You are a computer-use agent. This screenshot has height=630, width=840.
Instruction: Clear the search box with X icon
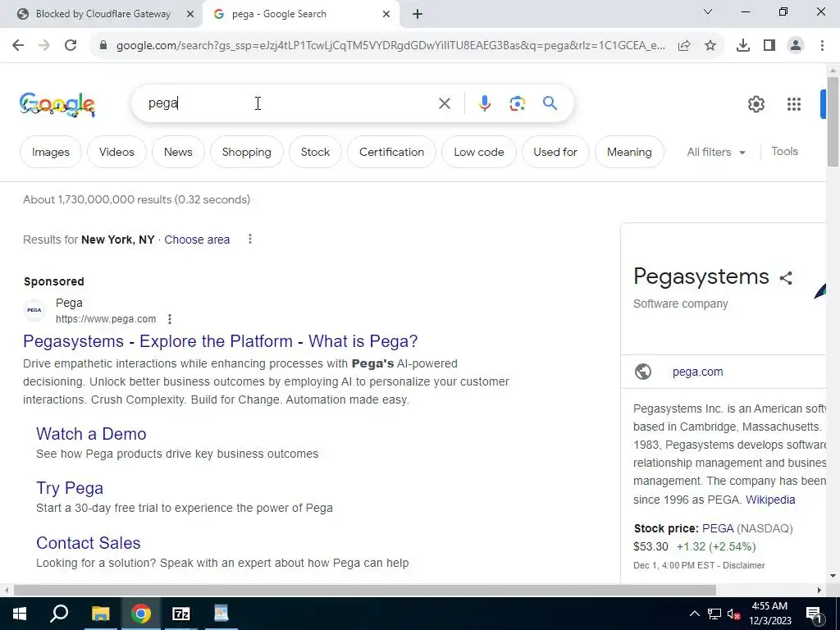[445, 103]
